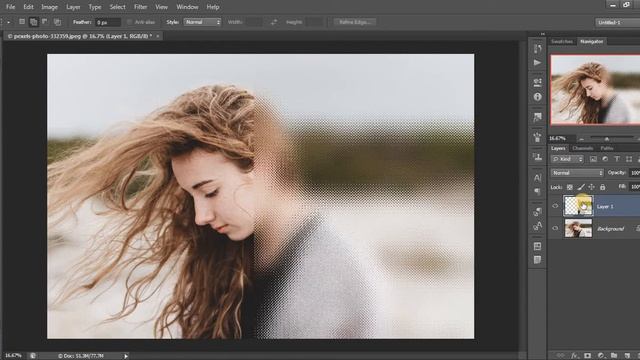Switch to the Paths tab
The image size is (640, 360).
point(607,148)
